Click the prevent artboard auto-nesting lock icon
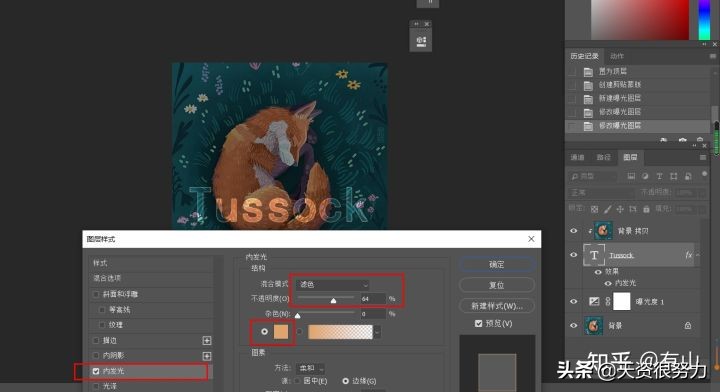720x392 pixels. pyautogui.click(x=633, y=209)
